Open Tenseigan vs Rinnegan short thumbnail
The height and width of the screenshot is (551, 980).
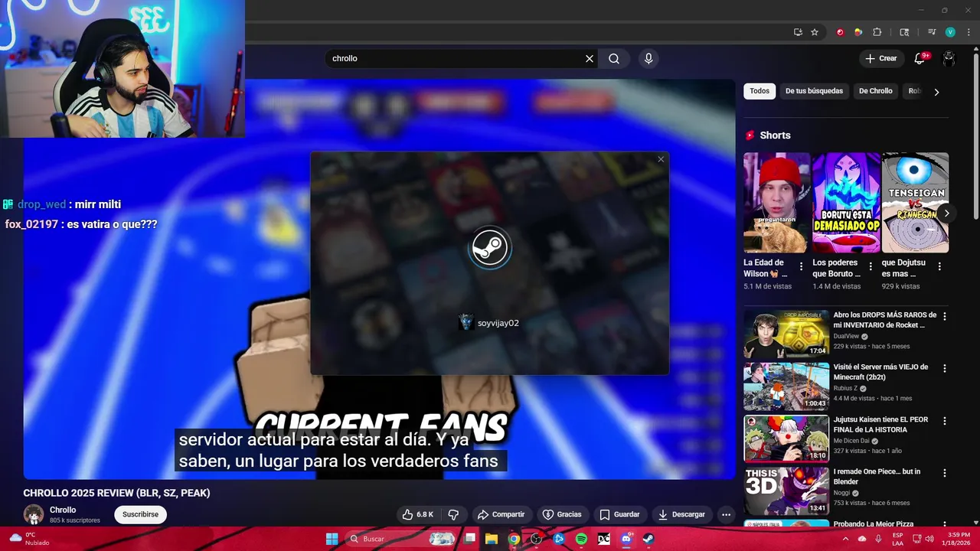(x=915, y=203)
